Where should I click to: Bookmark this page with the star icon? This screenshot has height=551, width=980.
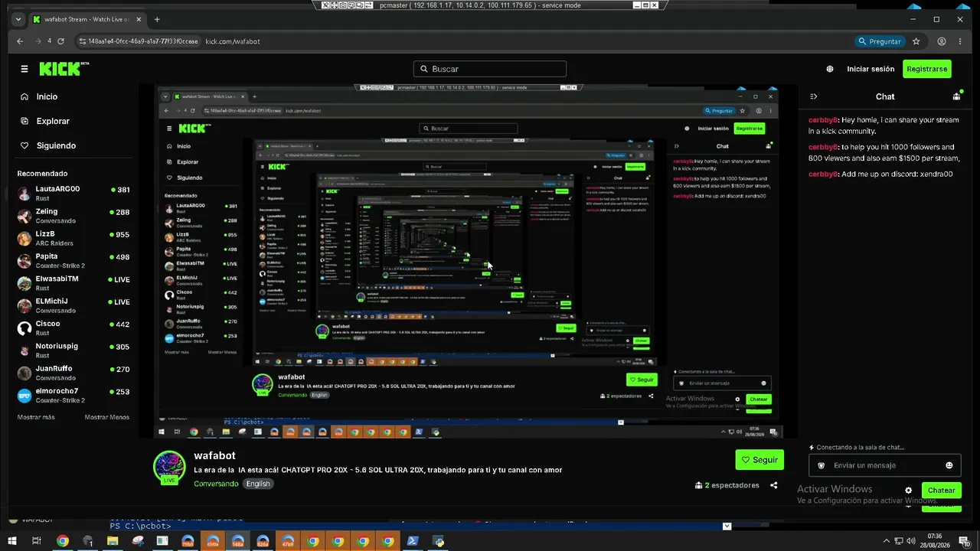916,41
